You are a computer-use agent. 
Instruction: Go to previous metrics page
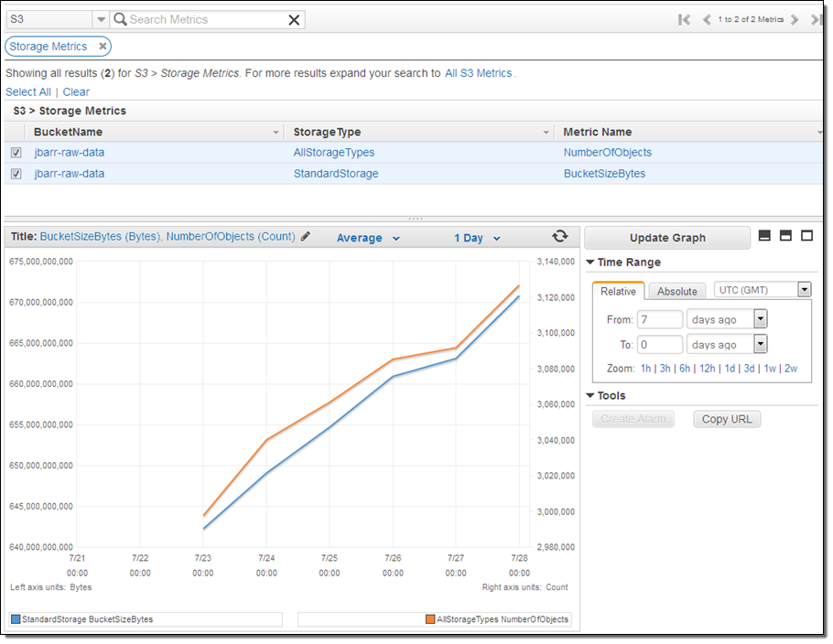click(706, 19)
